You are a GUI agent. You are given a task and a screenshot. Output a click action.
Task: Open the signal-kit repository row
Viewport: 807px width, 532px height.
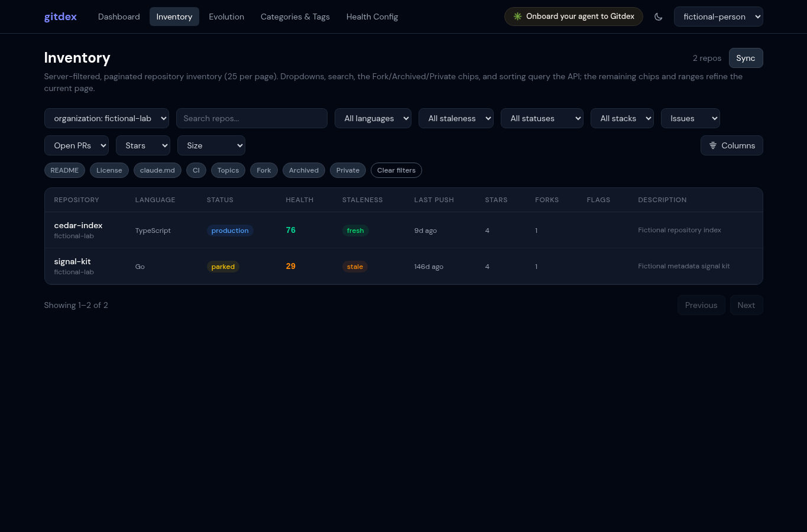click(x=404, y=266)
